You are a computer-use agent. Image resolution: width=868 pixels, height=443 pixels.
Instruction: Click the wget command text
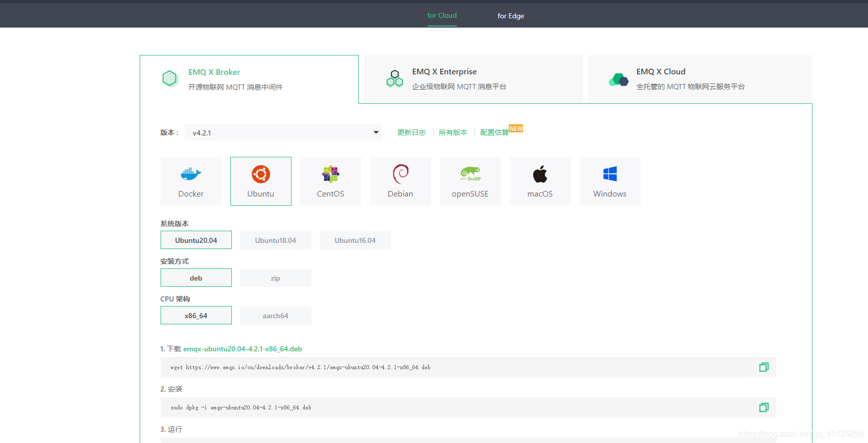[300, 367]
